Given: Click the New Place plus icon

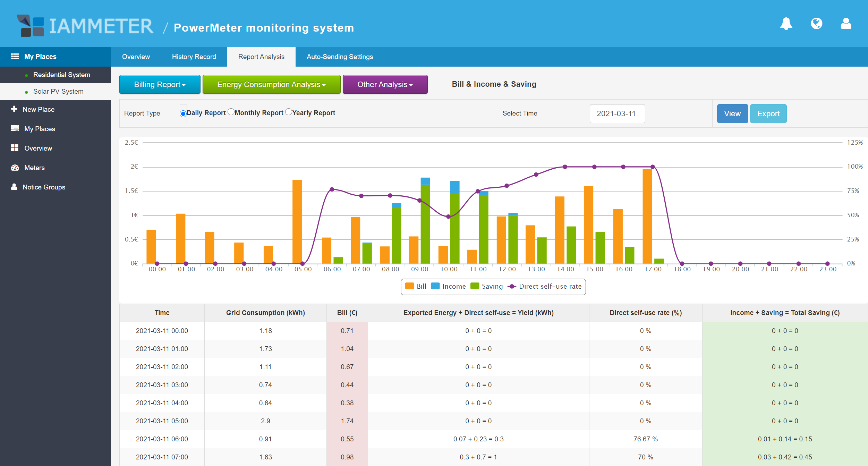Looking at the screenshot, I should pos(14,109).
